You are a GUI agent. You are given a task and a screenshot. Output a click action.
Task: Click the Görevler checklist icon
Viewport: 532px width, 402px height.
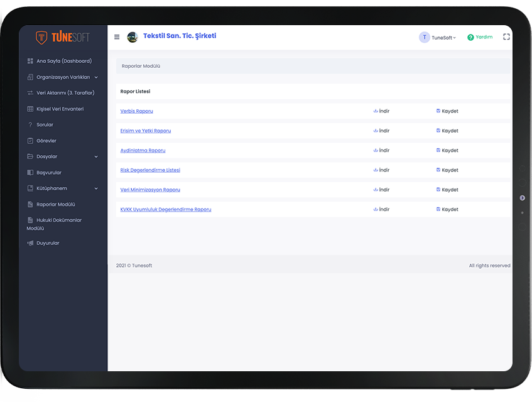pyautogui.click(x=30, y=141)
